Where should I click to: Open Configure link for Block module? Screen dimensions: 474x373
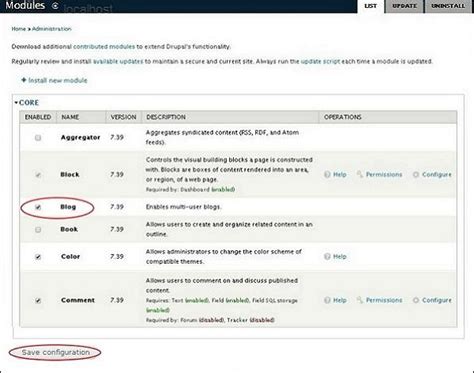tap(437, 174)
